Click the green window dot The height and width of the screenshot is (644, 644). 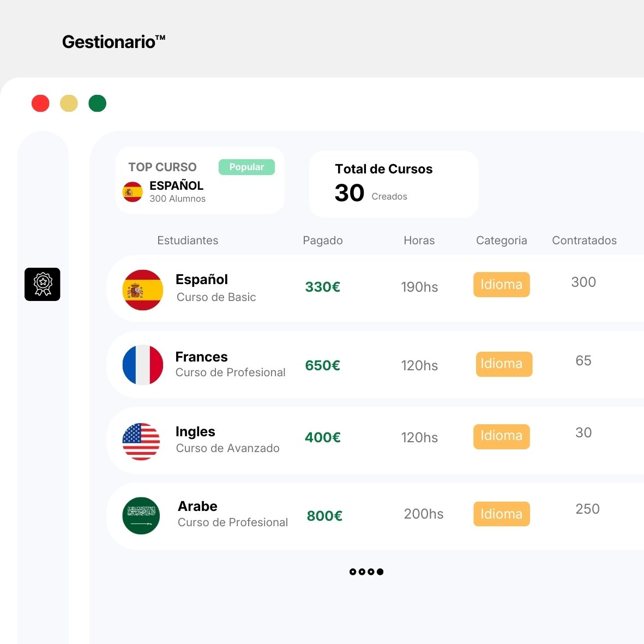[x=98, y=103]
